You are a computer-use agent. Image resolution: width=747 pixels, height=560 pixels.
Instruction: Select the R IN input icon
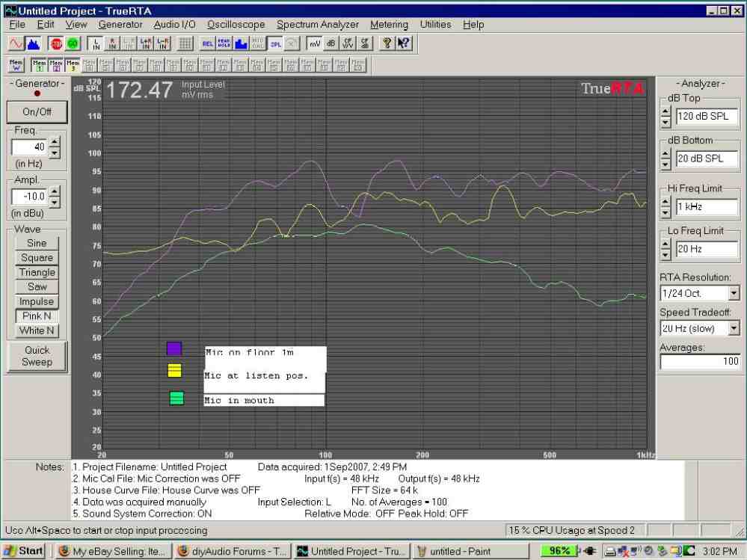112,44
